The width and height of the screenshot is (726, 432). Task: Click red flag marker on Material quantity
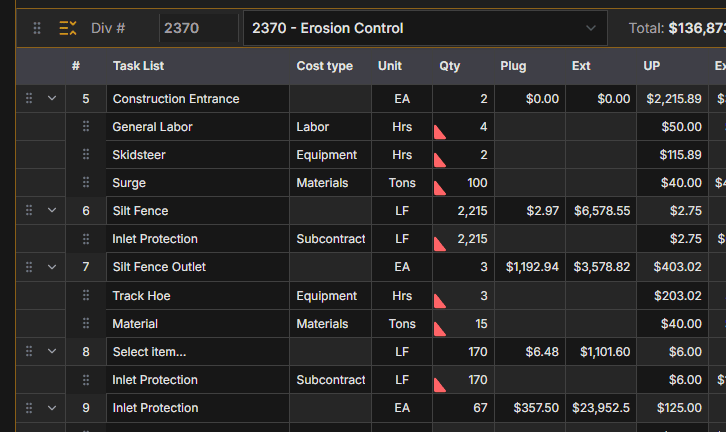click(439, 328)
